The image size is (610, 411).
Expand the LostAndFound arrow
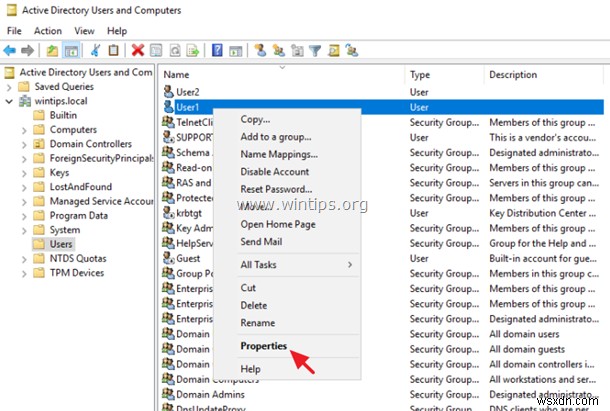click(x=24, y=188)
